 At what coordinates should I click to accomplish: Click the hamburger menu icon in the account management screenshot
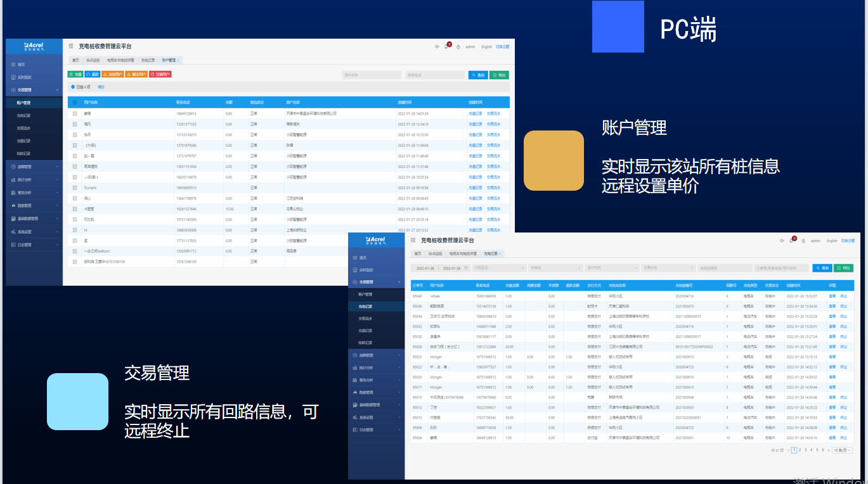pyautogui.click(x=71, y=46)
